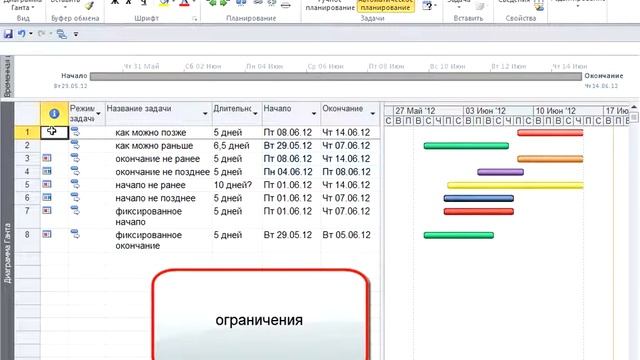Click the Inspect Task question-mark icon

[427, 6]
